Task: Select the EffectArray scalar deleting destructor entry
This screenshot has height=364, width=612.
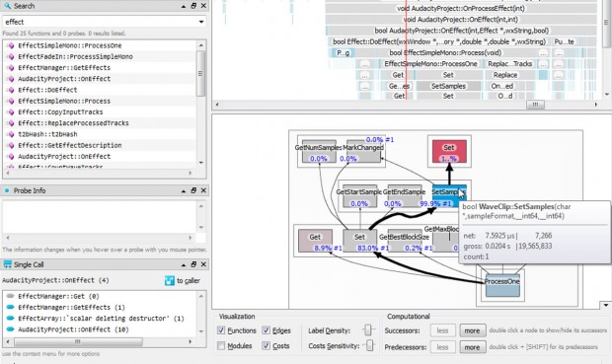Action: pos(101,319)
